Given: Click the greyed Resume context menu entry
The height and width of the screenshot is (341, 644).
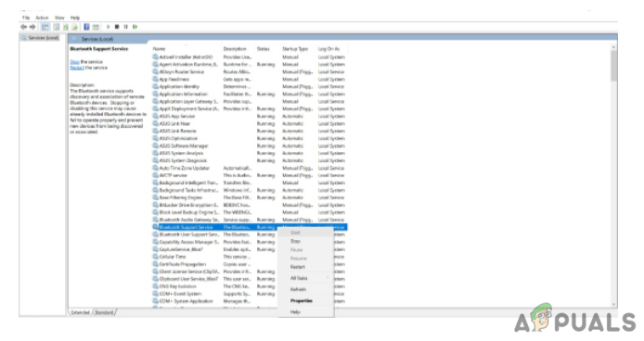Looking at the screenshot, I should tap(305, 259).
